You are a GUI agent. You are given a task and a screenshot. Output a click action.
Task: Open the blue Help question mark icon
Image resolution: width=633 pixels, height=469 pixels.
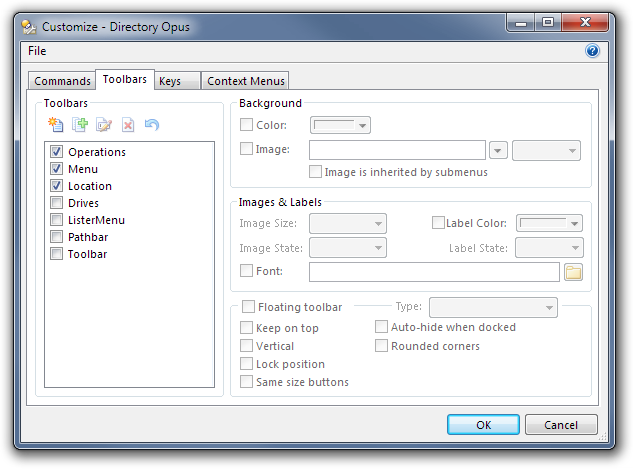click(592, 51)
